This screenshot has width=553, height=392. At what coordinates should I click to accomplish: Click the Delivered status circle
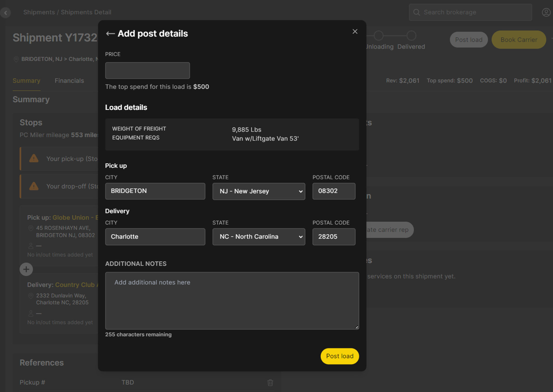coord(411,36)
